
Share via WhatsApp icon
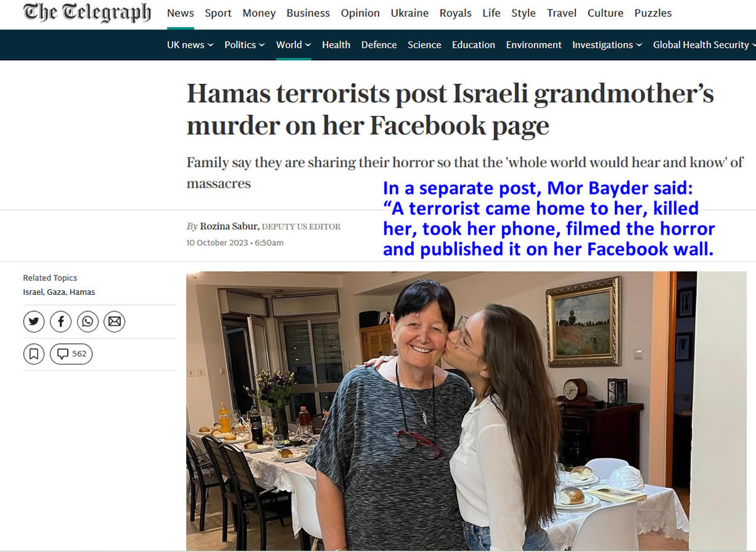(88, 322)
